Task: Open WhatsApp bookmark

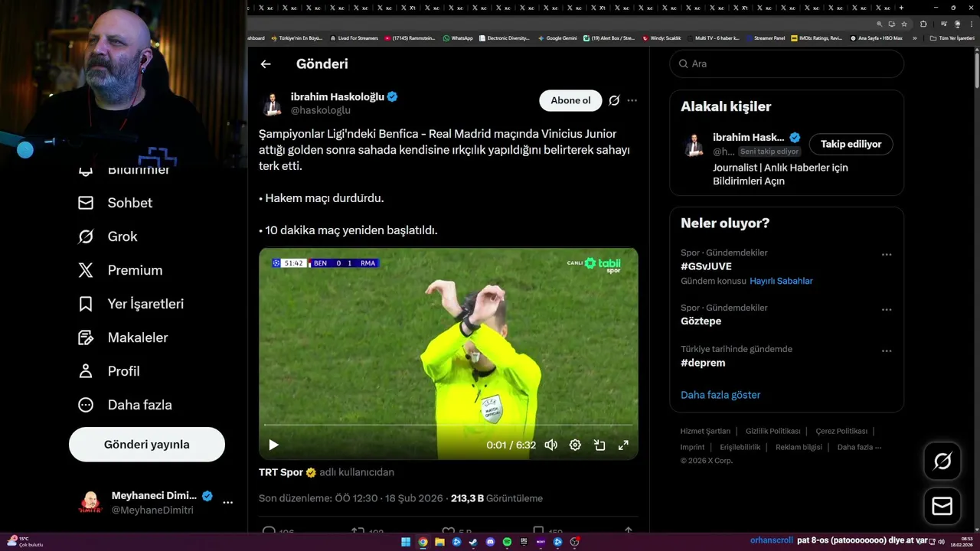Action: pyautogui.click(x=458, y=38)
